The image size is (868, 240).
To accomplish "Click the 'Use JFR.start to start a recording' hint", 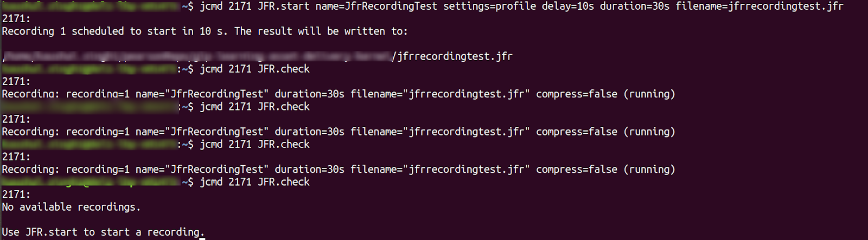I will tap(101, 232).
